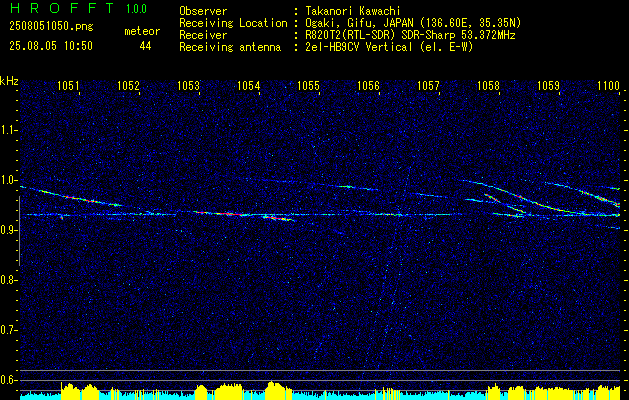Click the 1100 time marker

coord(609,85)
